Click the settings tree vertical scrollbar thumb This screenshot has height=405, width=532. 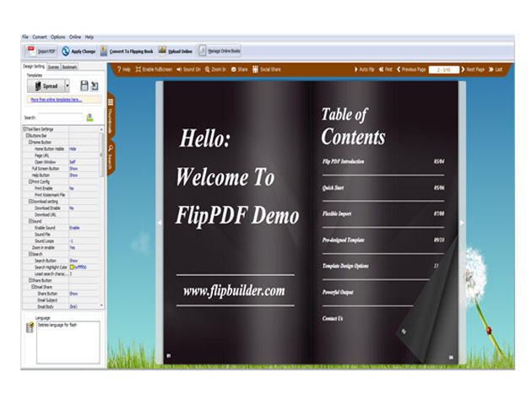[100, 155]
